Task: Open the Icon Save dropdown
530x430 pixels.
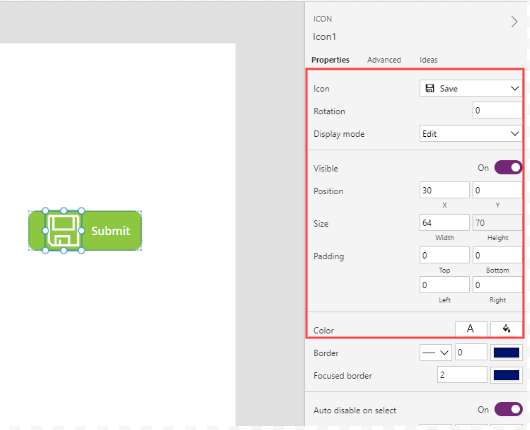Action: 471,88
